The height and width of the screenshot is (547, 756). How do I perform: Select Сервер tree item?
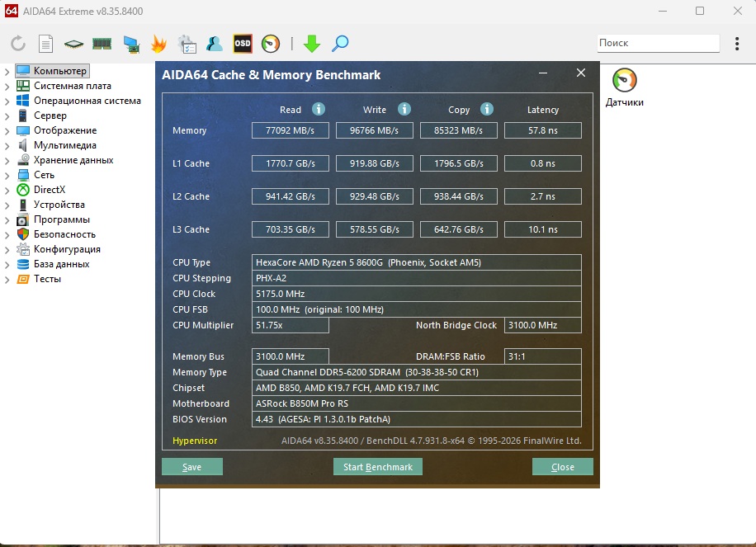(50, 116)
